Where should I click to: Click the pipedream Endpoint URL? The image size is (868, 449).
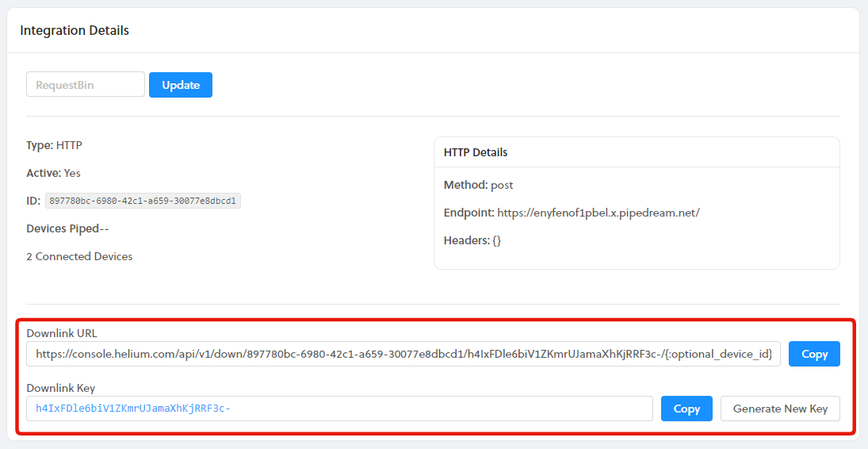598,213
